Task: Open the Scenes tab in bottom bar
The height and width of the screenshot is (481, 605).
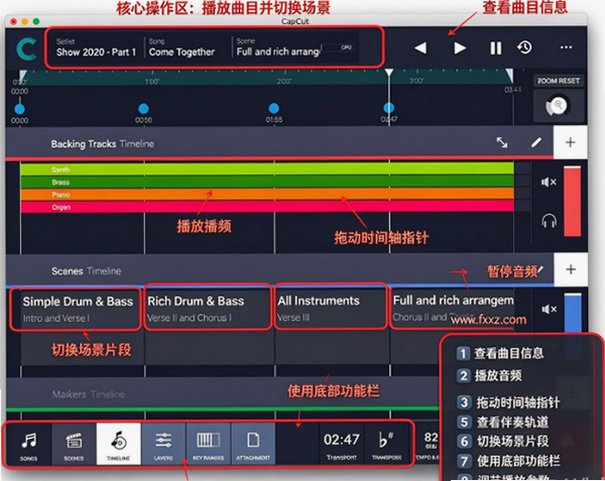Action: point(74,444)
